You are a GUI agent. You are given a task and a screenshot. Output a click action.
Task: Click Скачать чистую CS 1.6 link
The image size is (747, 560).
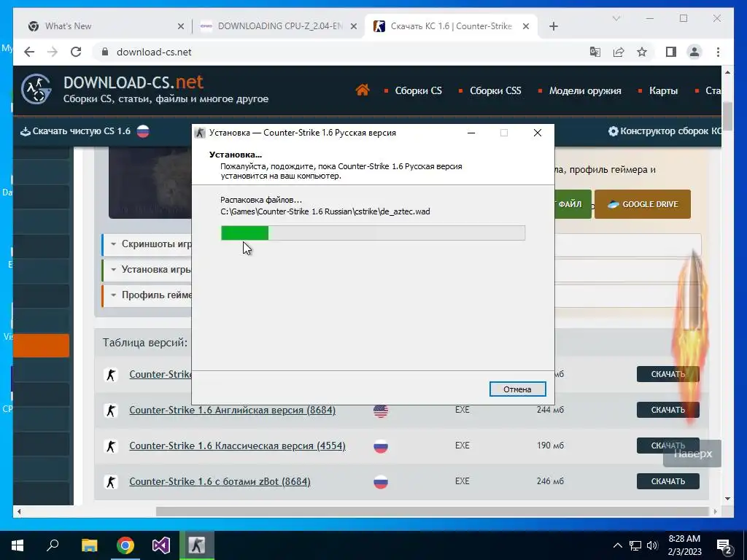coord(81,131)
